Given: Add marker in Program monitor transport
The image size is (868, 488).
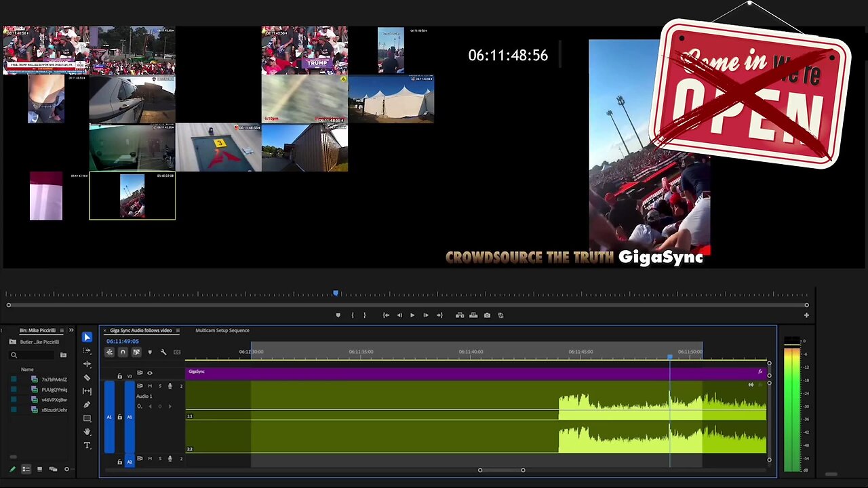Looking at the screenshot, I should pos(338,315).
